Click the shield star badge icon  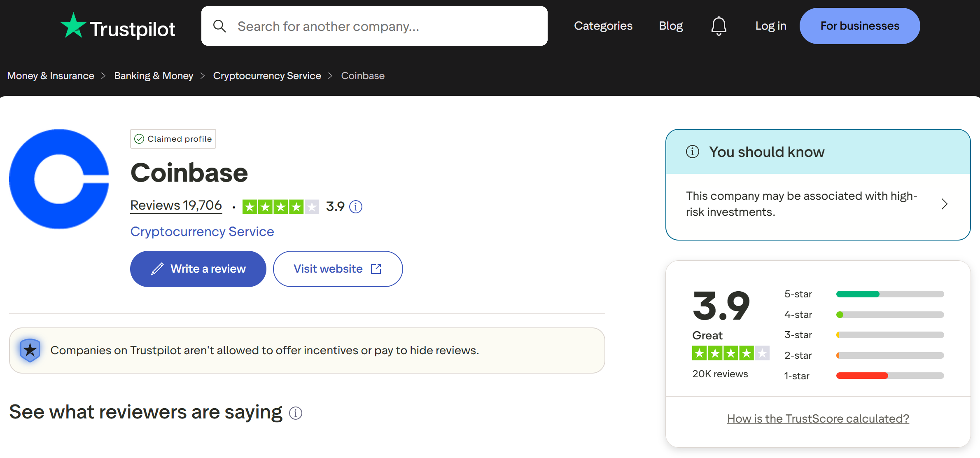(30, 350)
